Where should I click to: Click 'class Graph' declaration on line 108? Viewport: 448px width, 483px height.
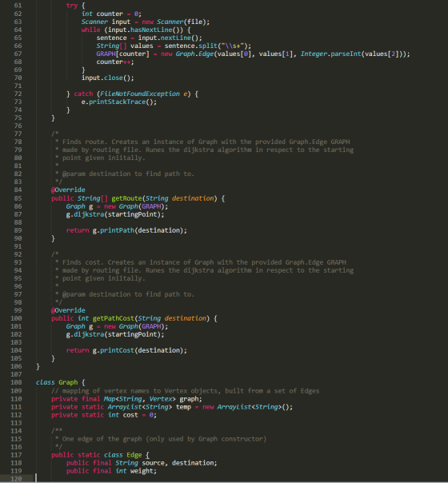[x=57, y=382]
